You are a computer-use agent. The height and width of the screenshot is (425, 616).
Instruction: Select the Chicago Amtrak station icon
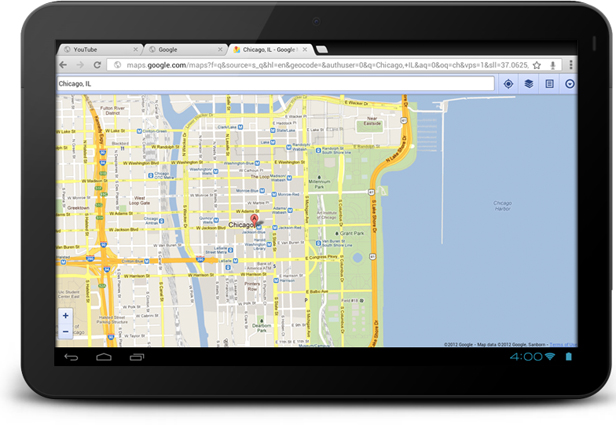(x=161, y=221)
